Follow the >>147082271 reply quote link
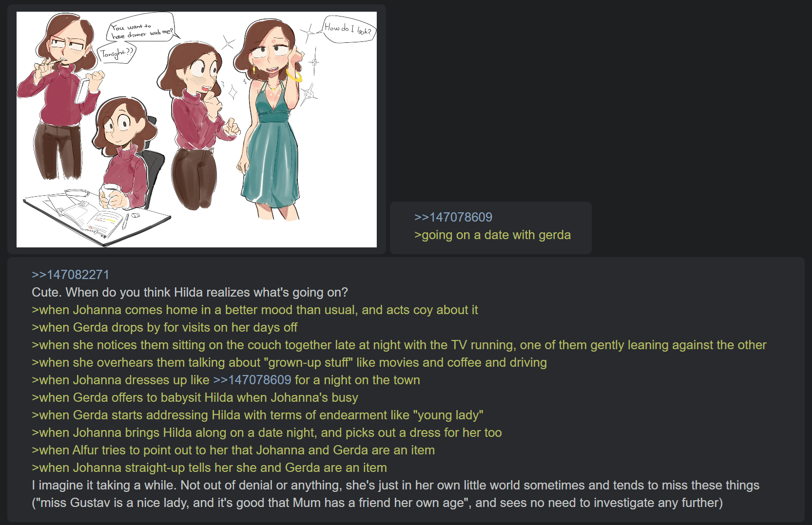The height and width of the screenshot is (525, 812). point(71,275)
